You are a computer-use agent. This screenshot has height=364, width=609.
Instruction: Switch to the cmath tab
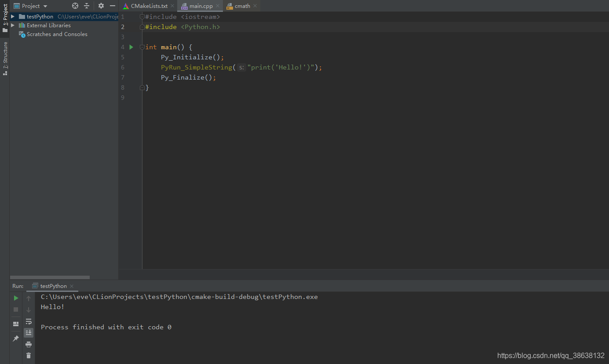point(242,6)
